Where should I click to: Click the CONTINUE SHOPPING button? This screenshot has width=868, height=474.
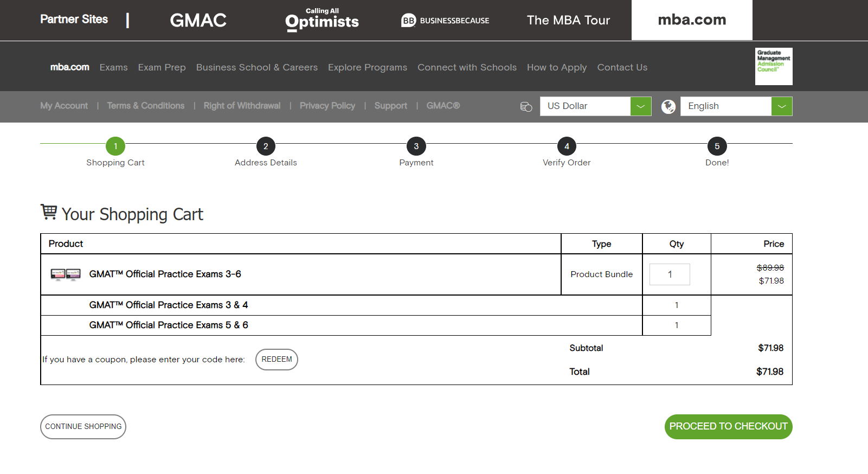click(x=83, y=427)
